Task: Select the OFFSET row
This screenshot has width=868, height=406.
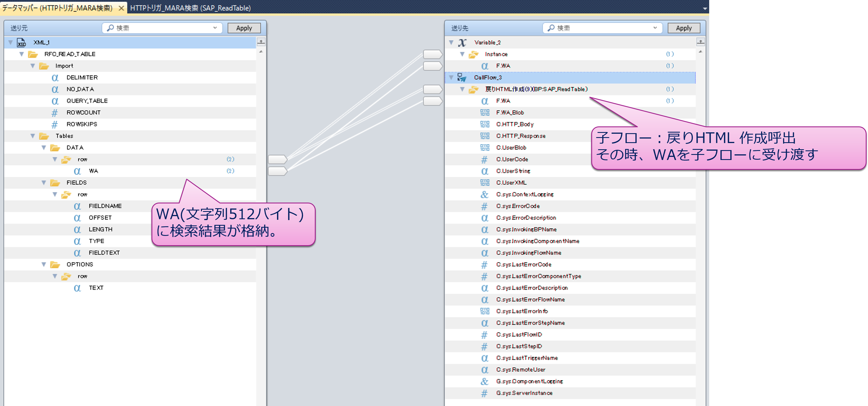Action: click(130, 218)
